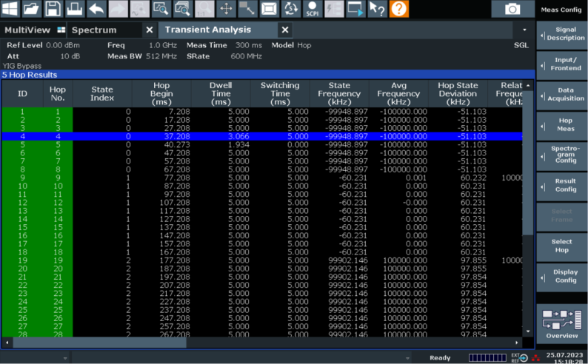The image size is (588, 364).
Task: Close the Spectrum channel tab
Action: 150,30
